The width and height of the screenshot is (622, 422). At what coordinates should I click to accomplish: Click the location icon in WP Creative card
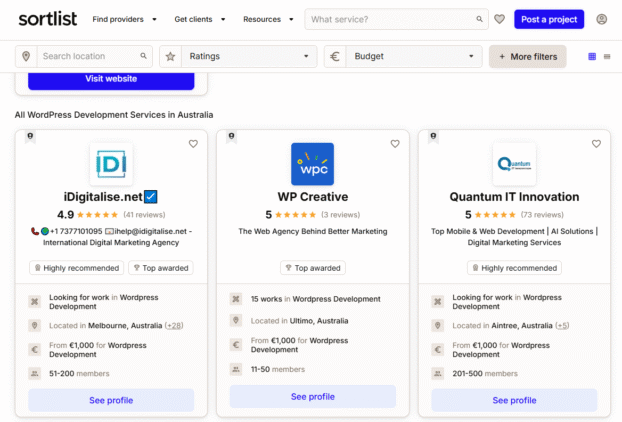point(236,320)
